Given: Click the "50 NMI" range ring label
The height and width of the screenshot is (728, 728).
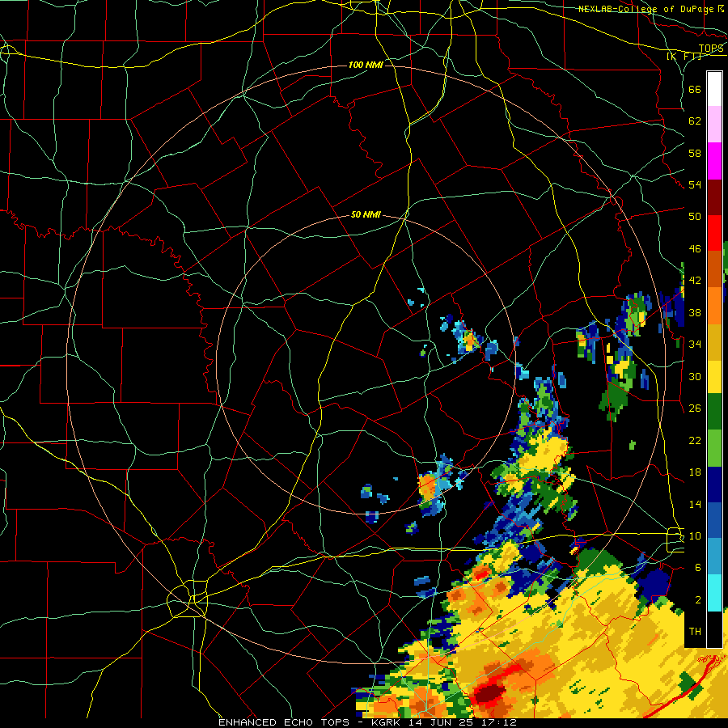Looking at the screenshot, I should coord(366,214).
